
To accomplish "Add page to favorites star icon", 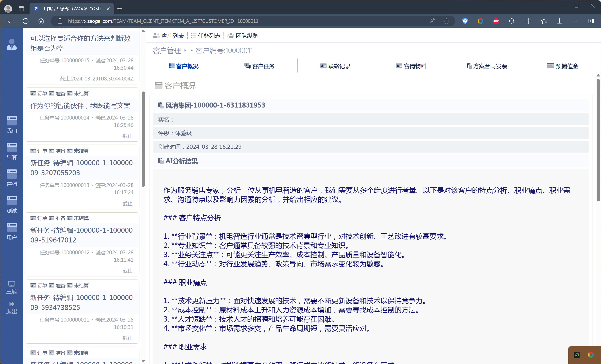I will pyautogui.click(x=446, y=21).
